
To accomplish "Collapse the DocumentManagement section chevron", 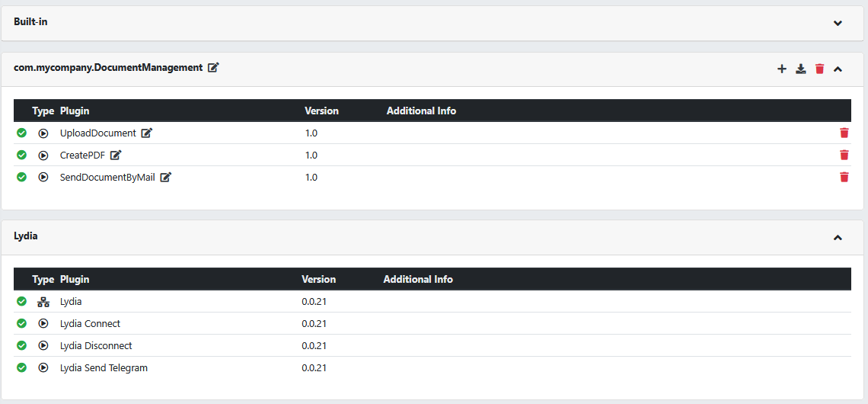I will point(838,69).
